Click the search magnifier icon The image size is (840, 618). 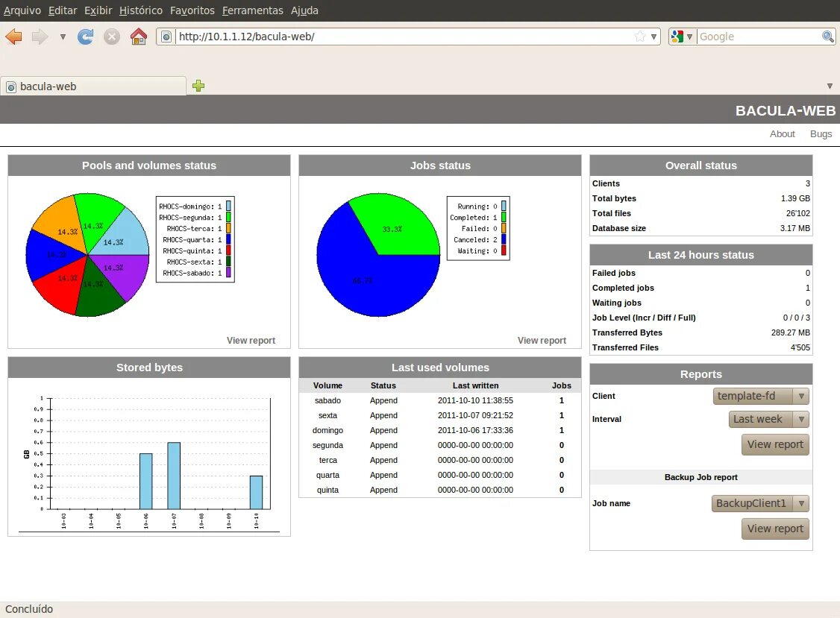[x=827, y=37]
